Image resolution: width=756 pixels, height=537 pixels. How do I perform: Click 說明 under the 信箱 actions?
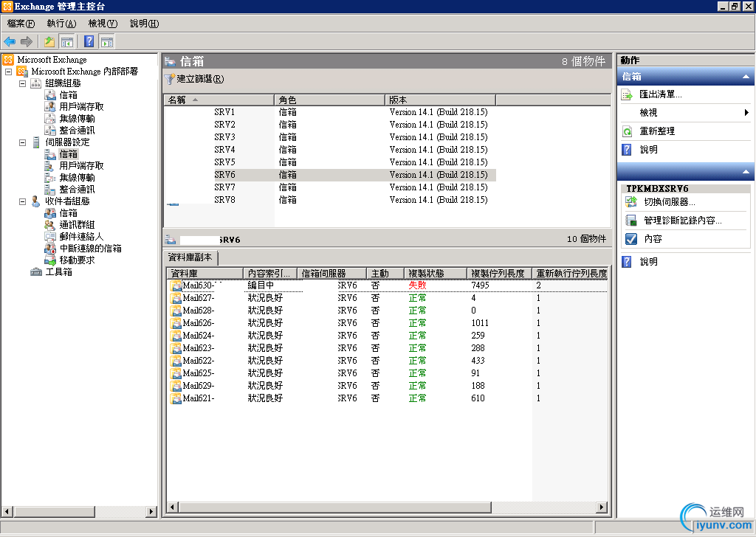(648, 150)
